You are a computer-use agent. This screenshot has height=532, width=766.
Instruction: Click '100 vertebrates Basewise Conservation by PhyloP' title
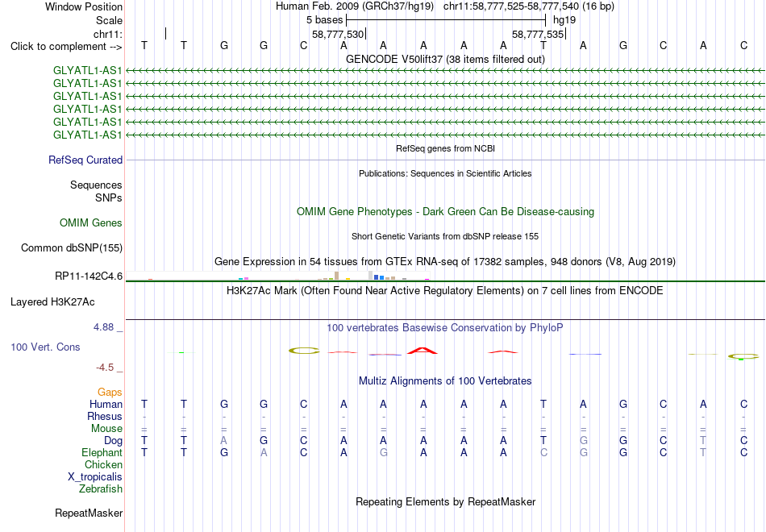445,328
